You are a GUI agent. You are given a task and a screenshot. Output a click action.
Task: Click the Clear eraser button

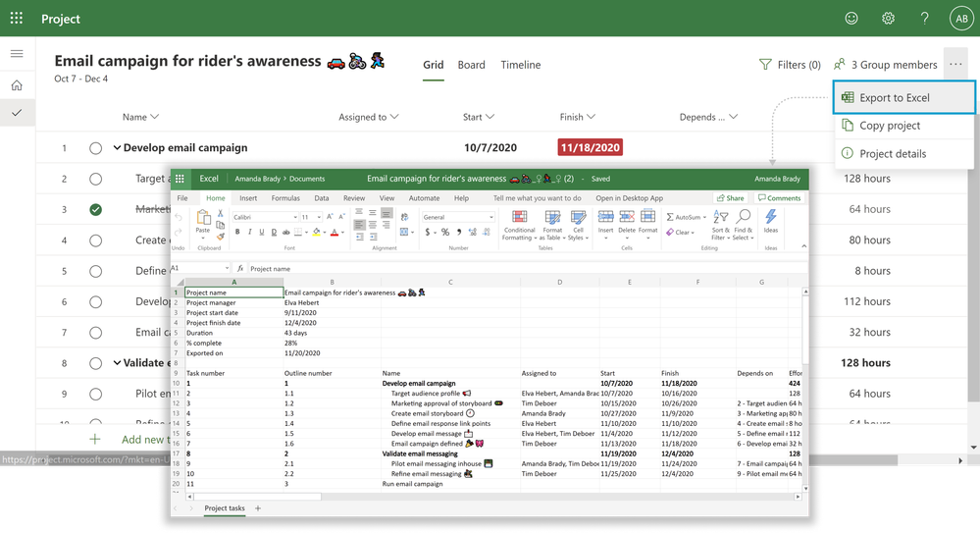(x=680, y=232)
